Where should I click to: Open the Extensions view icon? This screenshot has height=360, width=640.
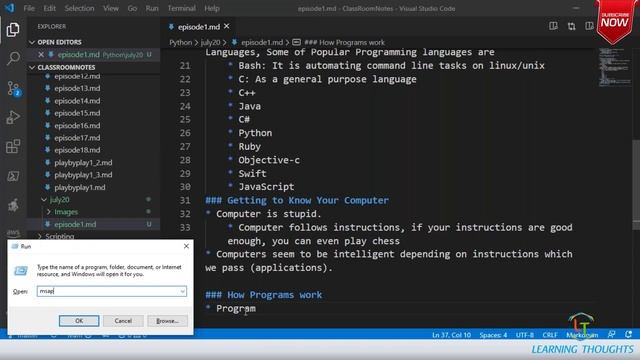point(13,146)
